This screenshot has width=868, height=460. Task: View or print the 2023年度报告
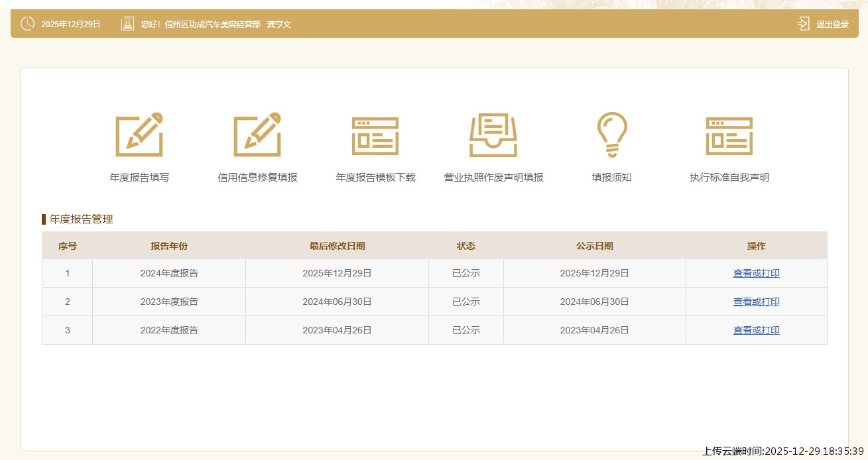pyautogui.click(x=756, y=302)
